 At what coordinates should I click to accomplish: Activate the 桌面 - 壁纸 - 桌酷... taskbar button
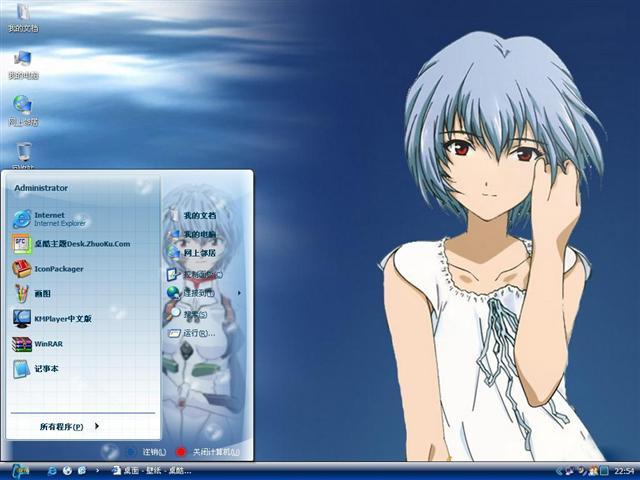click(152, 471)
